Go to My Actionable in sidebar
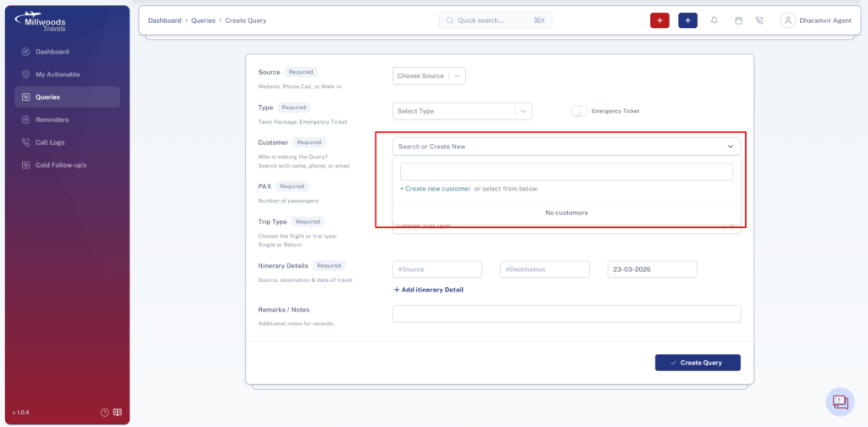 click(x=58, y=74)
